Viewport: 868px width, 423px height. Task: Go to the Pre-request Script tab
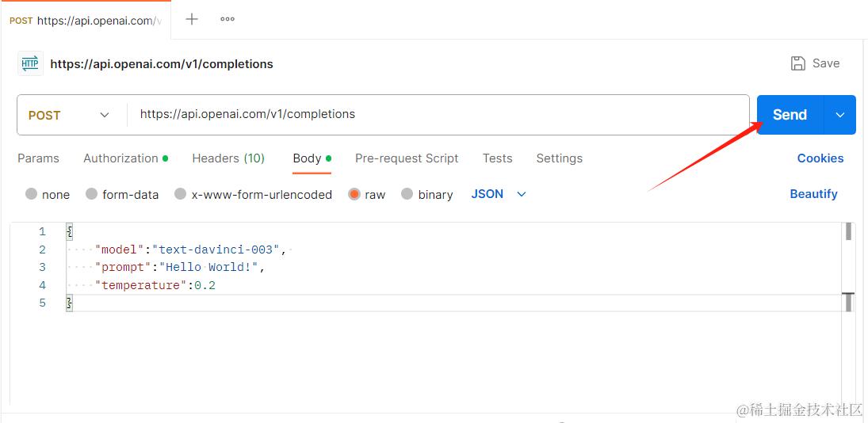[x=407, y=158]
